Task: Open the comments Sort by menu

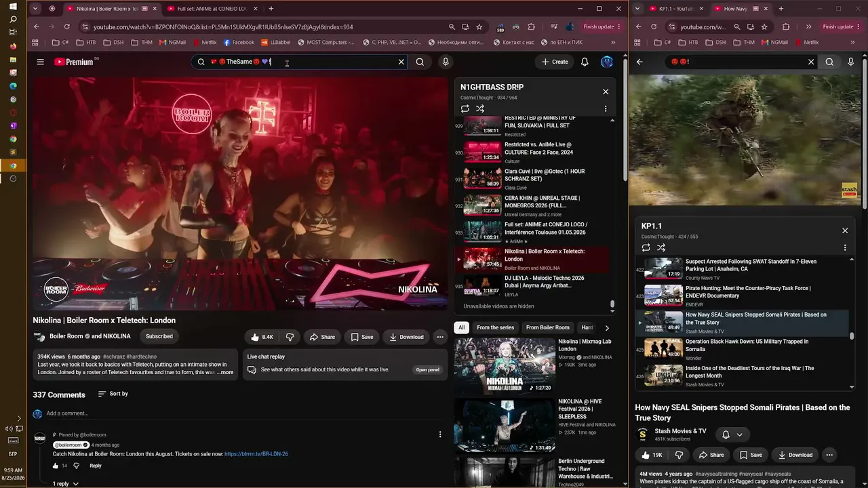Action: (113, 394)
